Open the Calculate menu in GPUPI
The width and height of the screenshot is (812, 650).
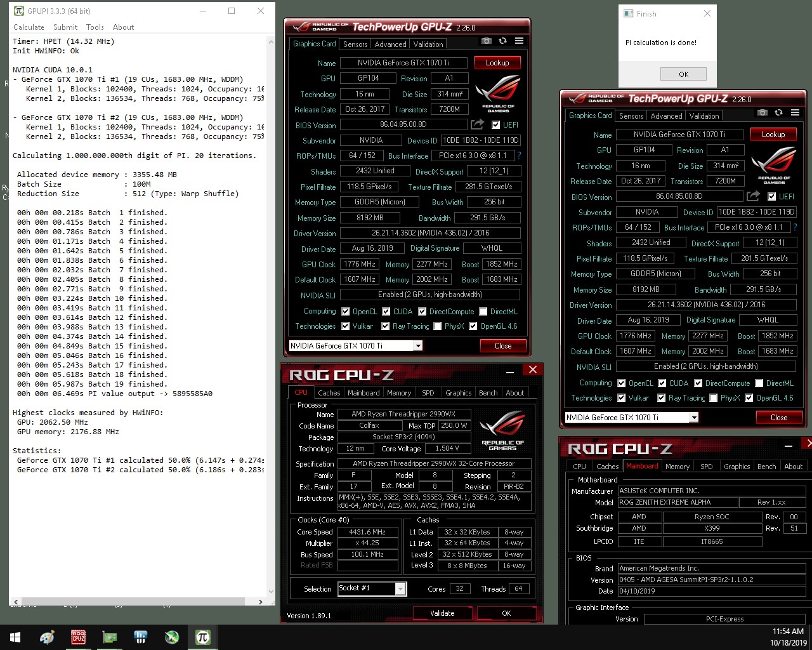[x=29, y=27]
